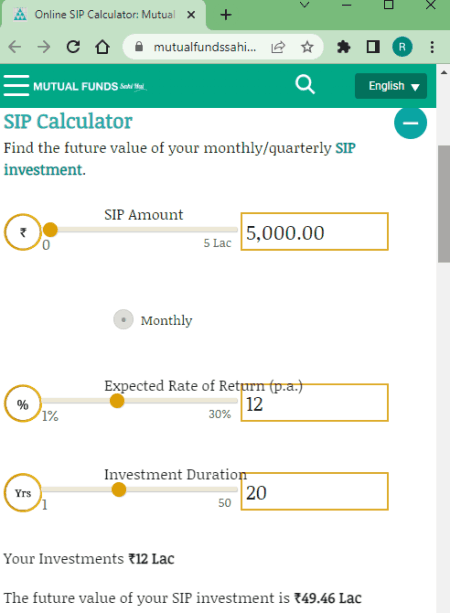The height and width of the screenshot is (613, 450).
Task: Bookmark this page with star icon
Action: 307,47
